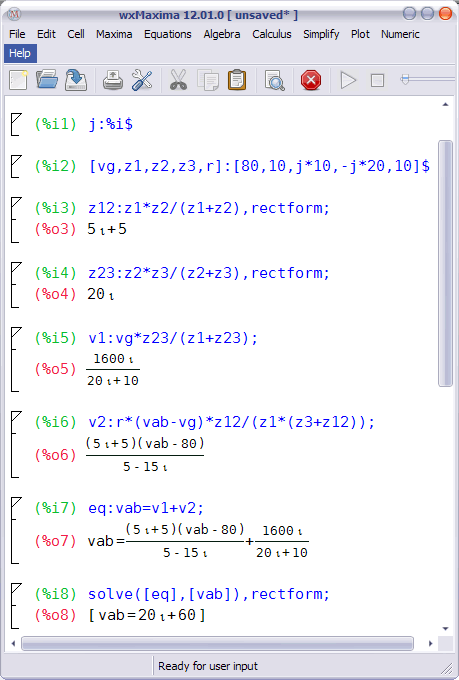Click the horizontal scrollbar right arrow
The width and height of the screenshot is (459, 680).
(x=430, y=644)
